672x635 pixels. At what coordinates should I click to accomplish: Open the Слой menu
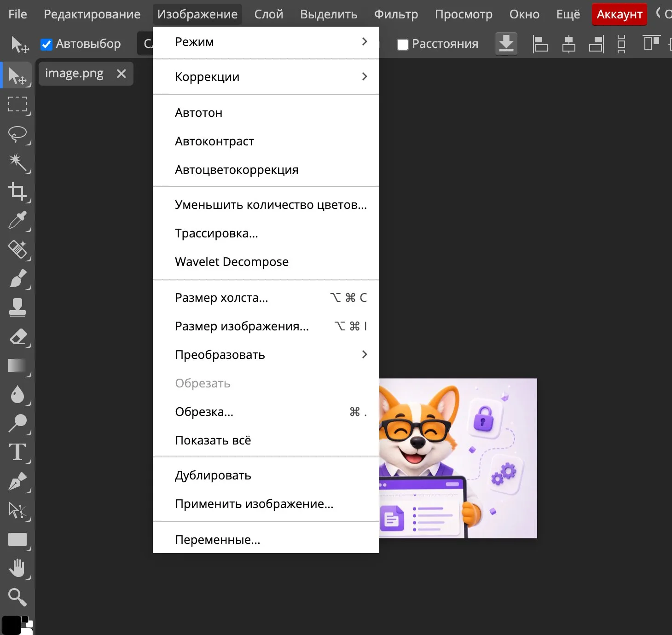pos(269,14)
